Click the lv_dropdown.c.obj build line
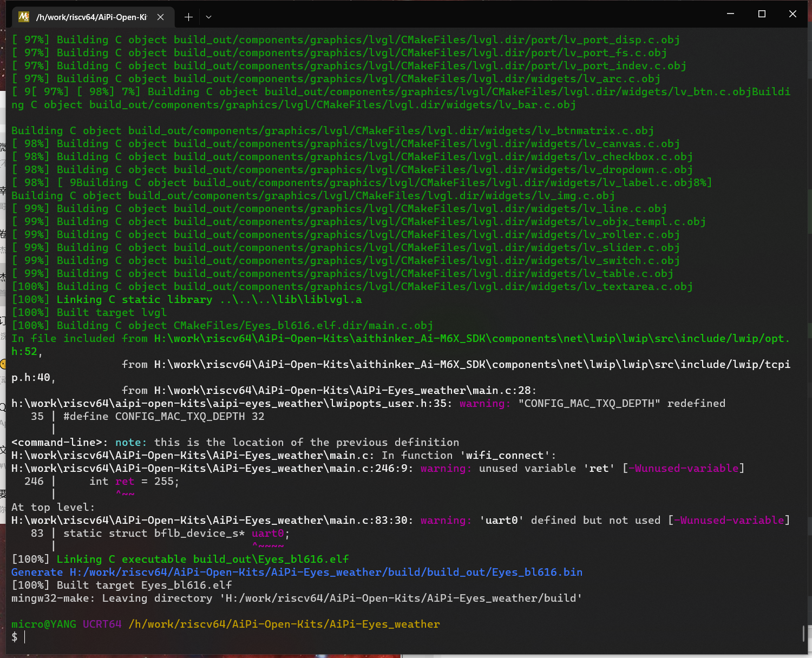The height and width of the screenshot is (658, 812). (x=352, y=169)
